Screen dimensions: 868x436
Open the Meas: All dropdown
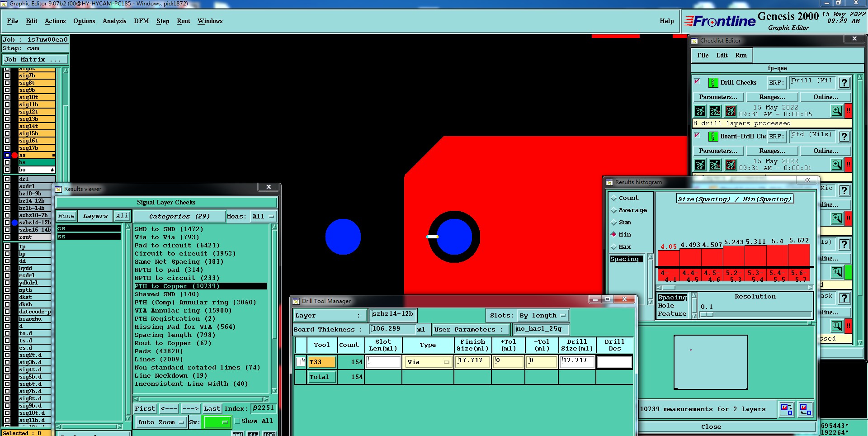point(264,217)
